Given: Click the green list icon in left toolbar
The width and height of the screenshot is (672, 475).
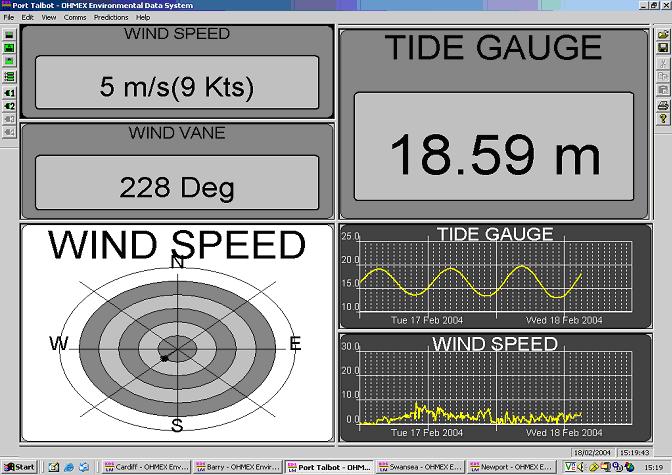Looking at the screenshot, I should click(9, 75).
